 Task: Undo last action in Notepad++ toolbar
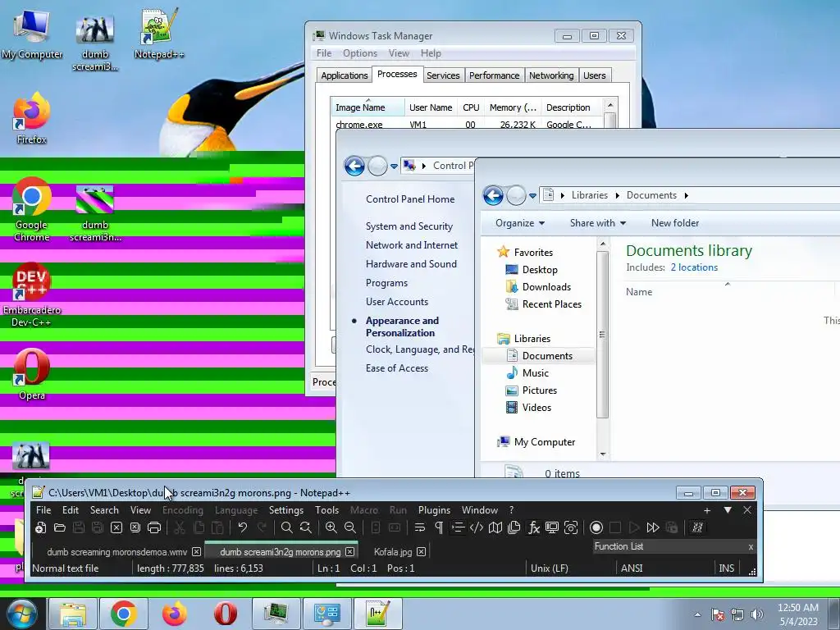(x=242, y=527)
